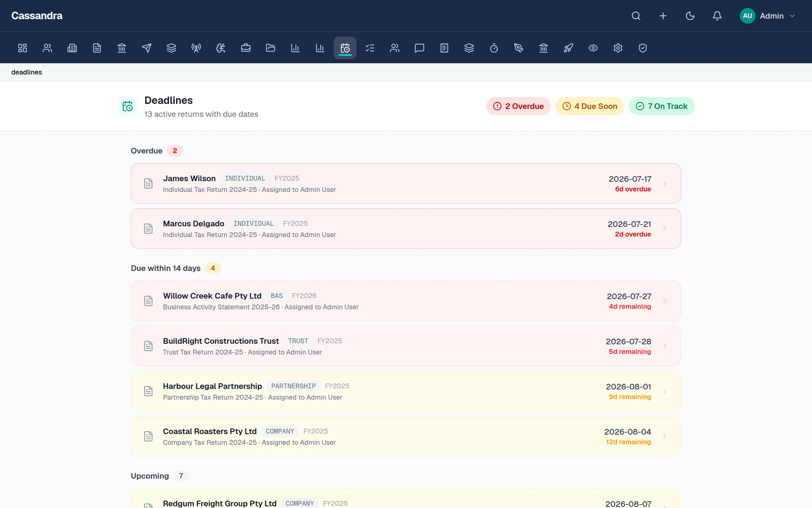The width and height of the screenshot is (812, 508).
Task: Open Harbour Legal Partnership row chevron
Action: (x=665, y=391)
